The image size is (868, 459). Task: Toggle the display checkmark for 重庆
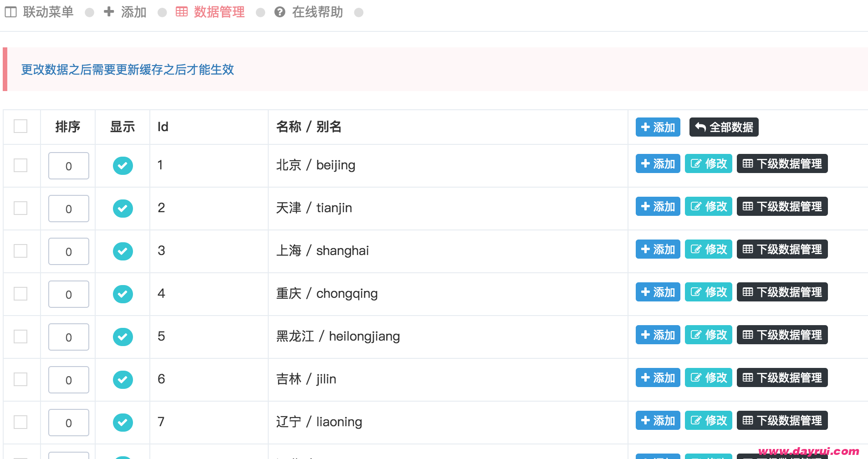[x=123, y=294]
